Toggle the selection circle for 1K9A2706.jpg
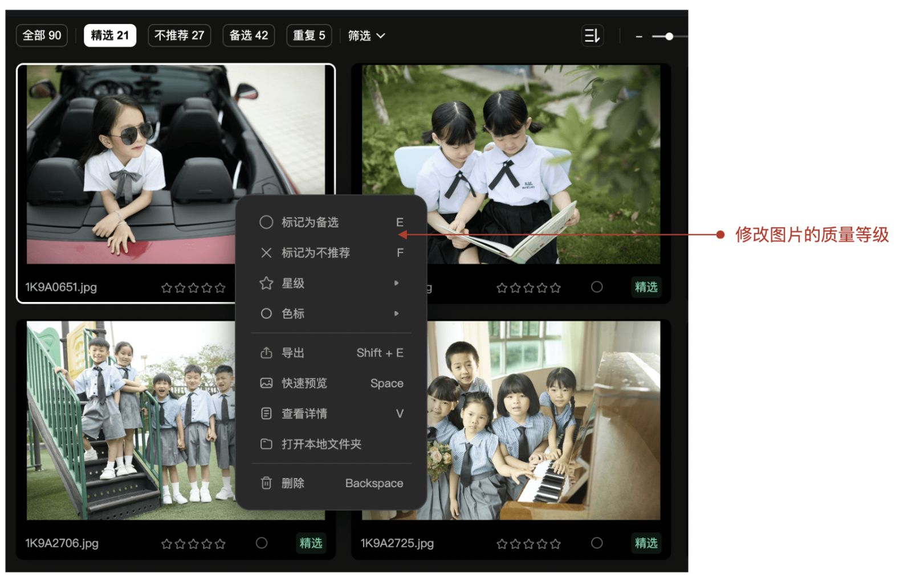The image size is (912, 588). coord(262,543)
